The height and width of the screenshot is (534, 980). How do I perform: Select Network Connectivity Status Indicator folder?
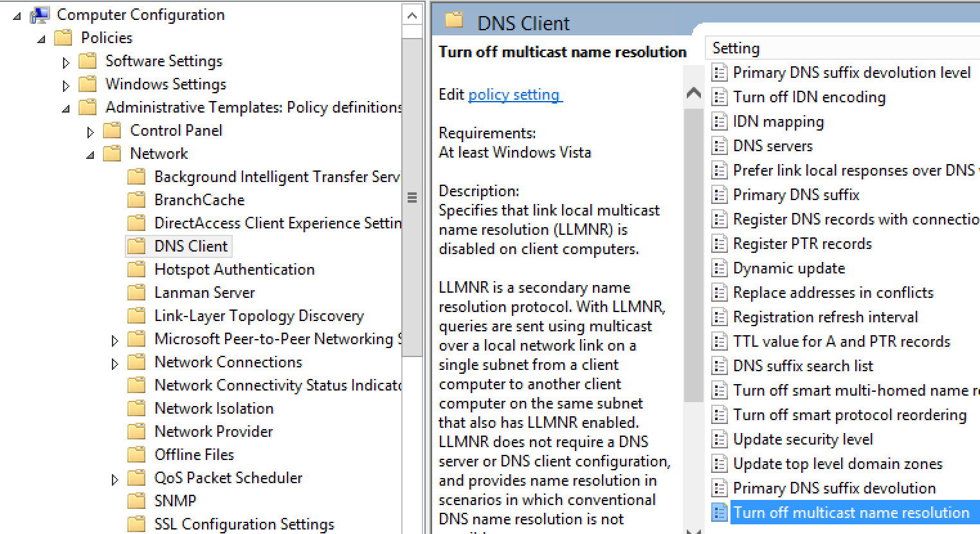point(278,385)
